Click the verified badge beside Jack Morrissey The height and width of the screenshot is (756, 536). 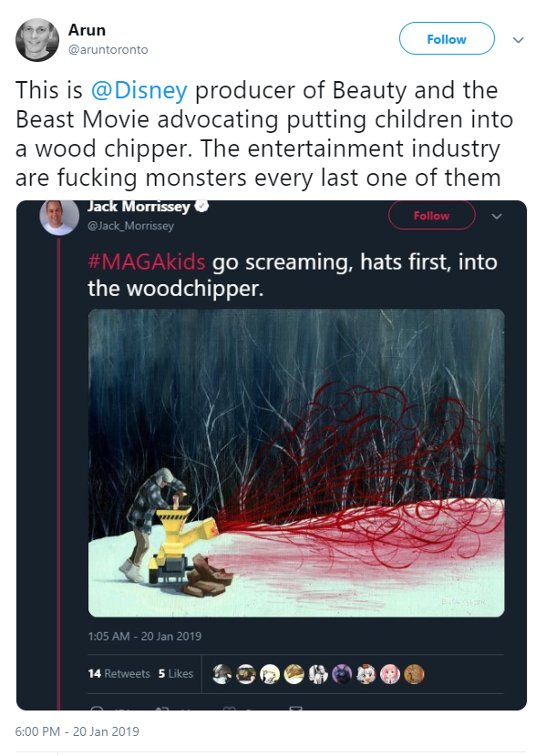201,207
